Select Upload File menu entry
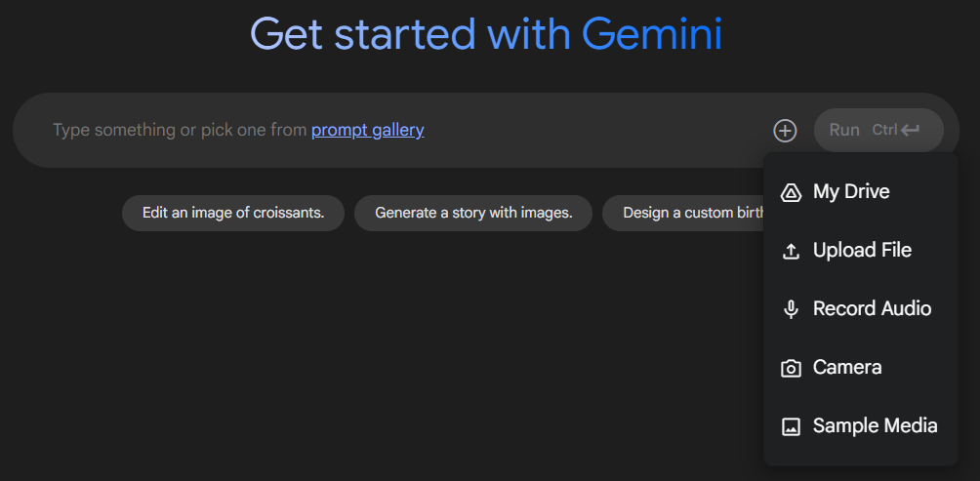 [861, 251]
